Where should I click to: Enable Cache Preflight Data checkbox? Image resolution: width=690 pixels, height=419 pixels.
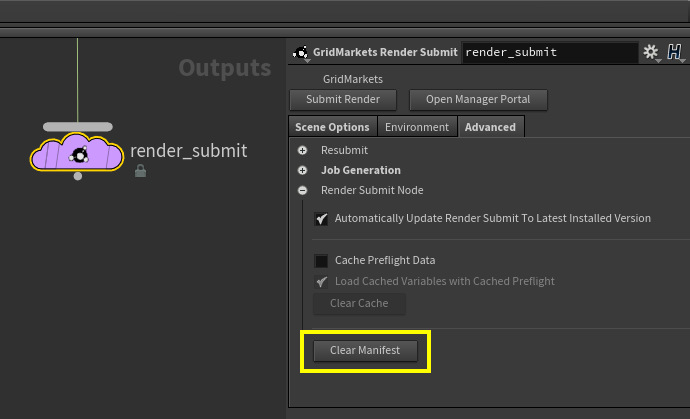click(x=321, y=261)
